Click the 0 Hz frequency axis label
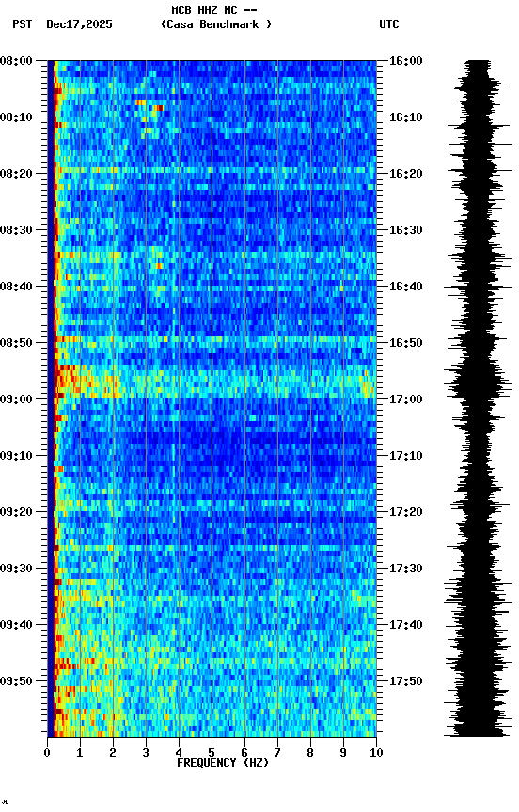519x812 pixels. coord(47,753)
